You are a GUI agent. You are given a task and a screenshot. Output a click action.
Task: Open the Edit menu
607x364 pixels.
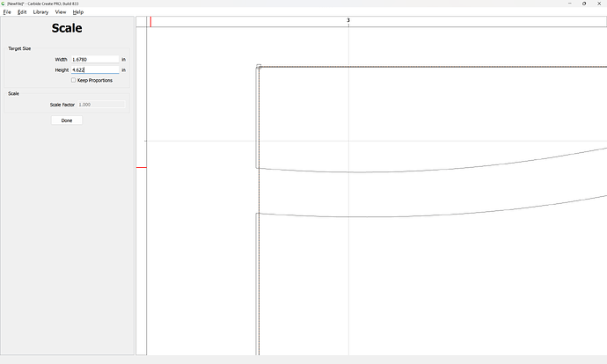point(22,12)
